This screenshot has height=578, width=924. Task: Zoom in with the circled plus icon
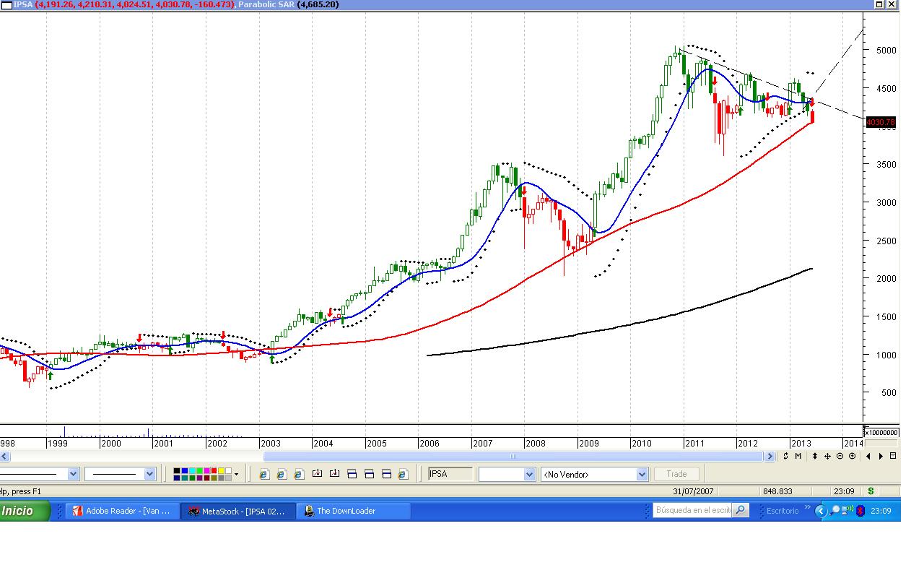click(x=852, y=456)
